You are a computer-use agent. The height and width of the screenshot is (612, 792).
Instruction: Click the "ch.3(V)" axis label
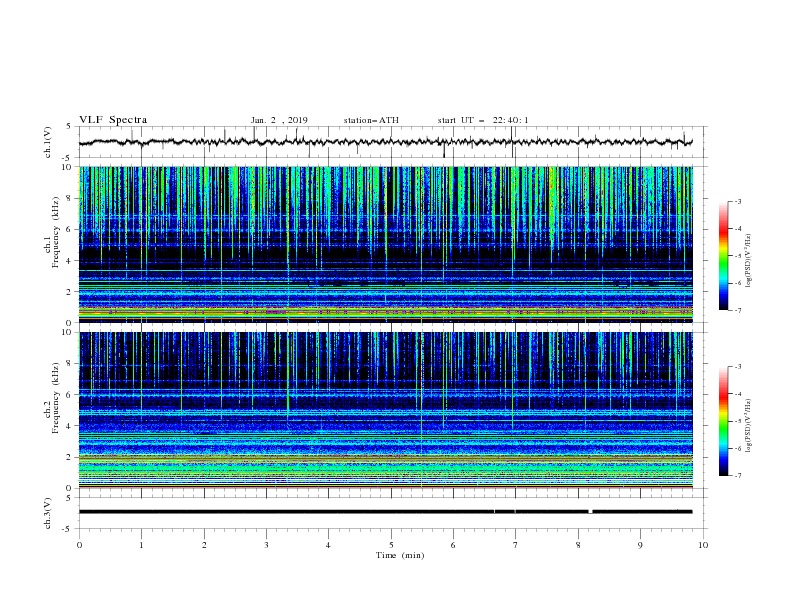pyautogui.click(x=48, y=513)
